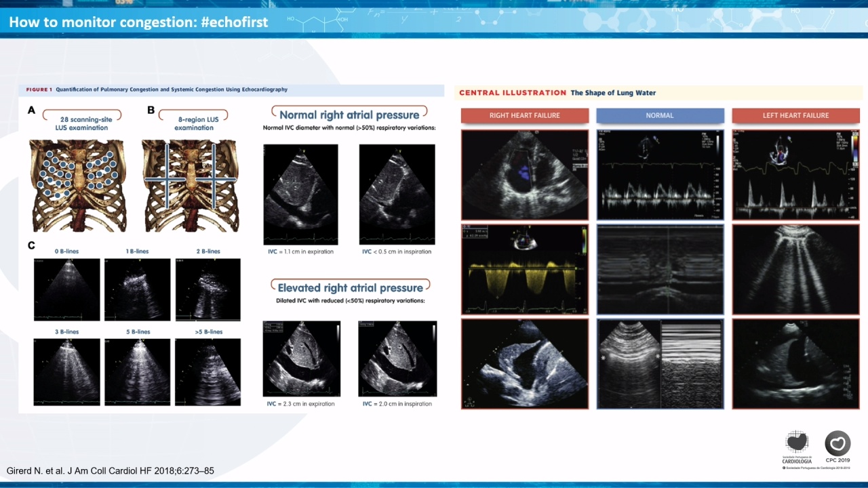Click the '1 B-lines' ultrasound image
The height and width of the screenshot is (488, 868).
[137, 289]
